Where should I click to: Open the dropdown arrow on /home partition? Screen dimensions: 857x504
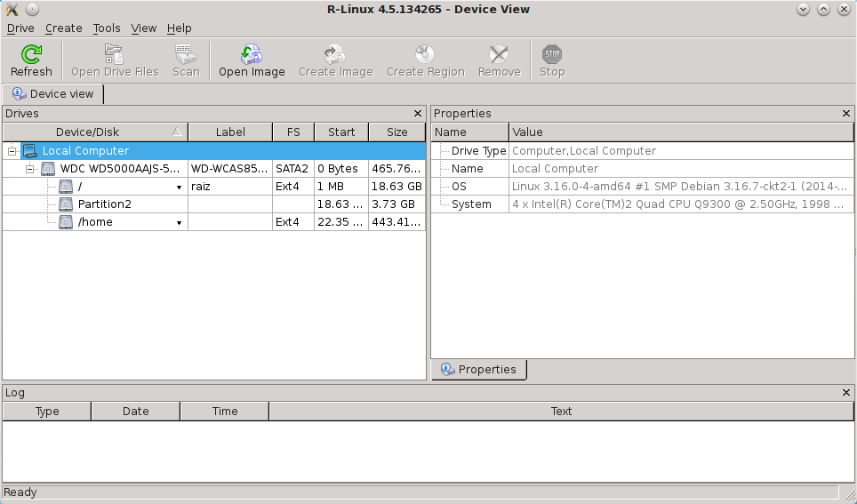[x=179, y=222]
